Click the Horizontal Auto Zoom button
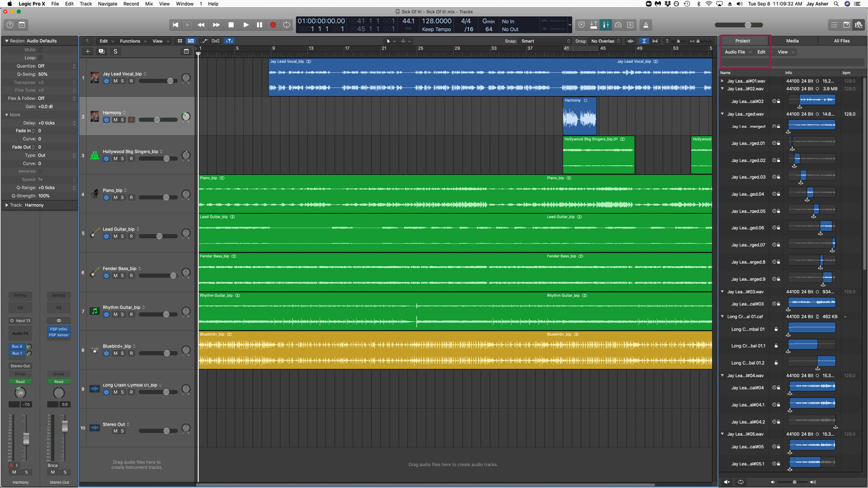Image resolution: width=868 pixels, height=488 pixels. (655, 41)
